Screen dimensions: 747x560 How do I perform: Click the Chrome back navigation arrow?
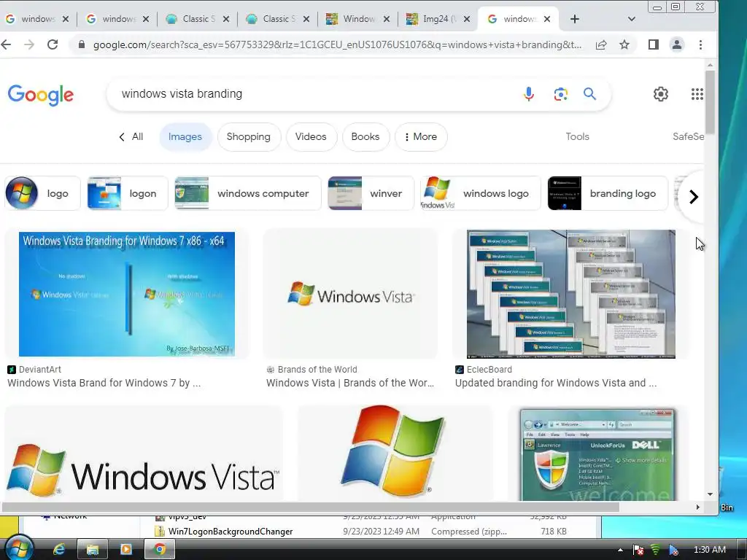[6, 44]
